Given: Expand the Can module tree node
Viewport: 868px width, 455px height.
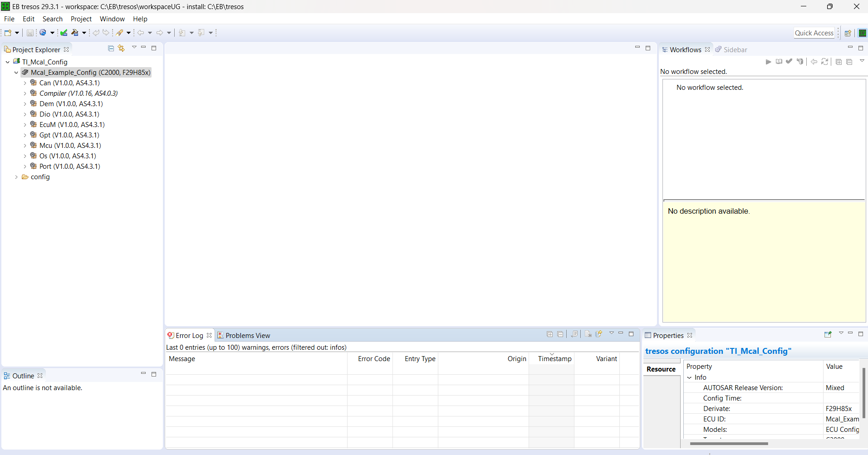Looking at the screenshot, I should [25, 83].
